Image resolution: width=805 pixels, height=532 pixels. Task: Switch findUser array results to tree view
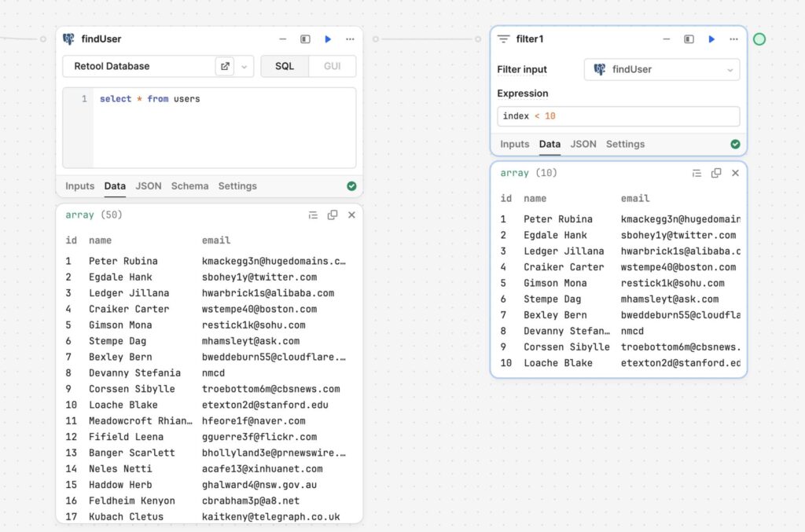pyautogui.click(x=313, y=214)
